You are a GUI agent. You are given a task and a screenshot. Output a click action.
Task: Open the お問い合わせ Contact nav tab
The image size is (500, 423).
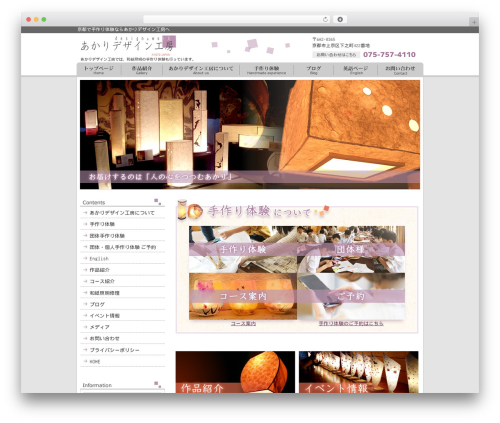coord(400,70)
